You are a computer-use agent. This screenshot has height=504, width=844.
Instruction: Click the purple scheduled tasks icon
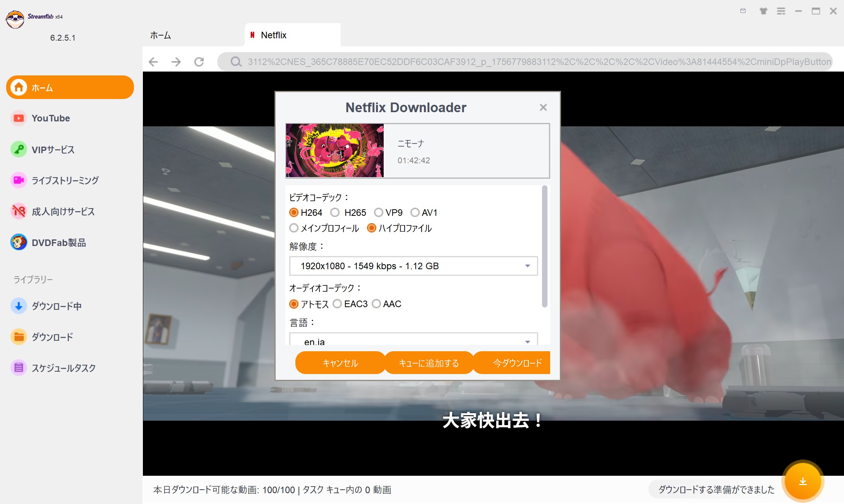(x=19, y=368)
